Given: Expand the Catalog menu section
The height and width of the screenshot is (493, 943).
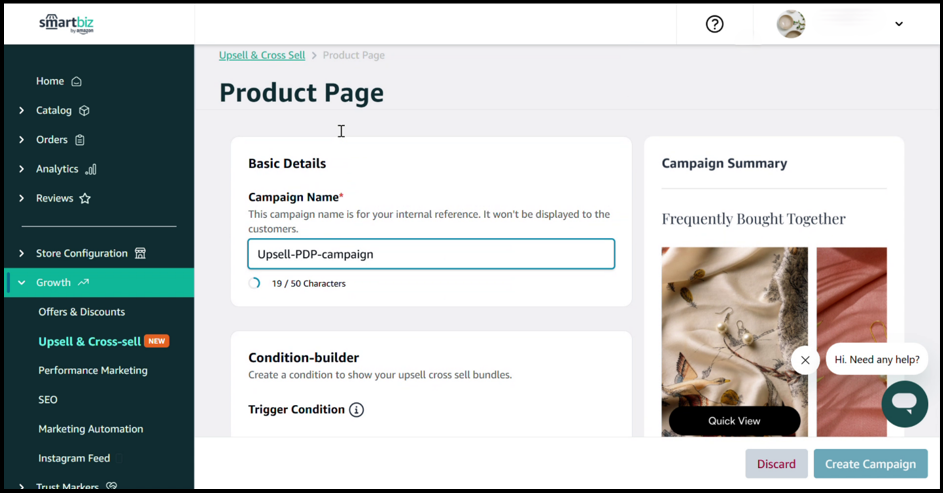Looking at the screenshot, I should coord(22,111).
